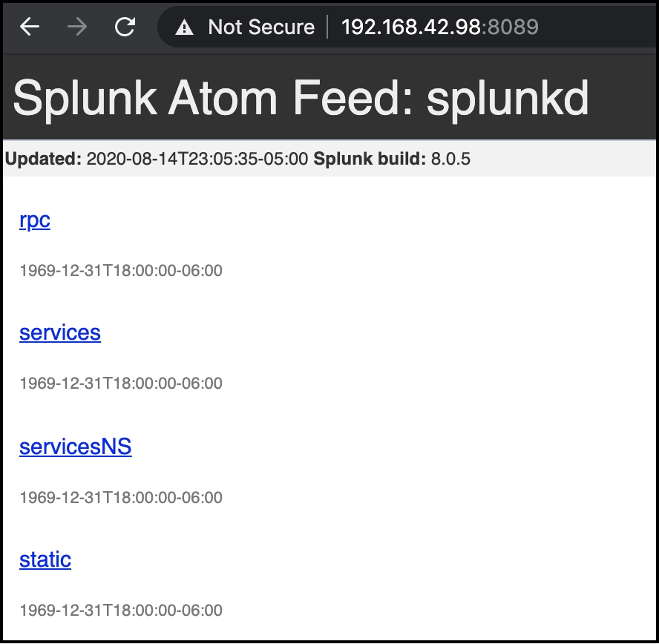Click the timestamp below the servicesNS link

pos(121,497)
